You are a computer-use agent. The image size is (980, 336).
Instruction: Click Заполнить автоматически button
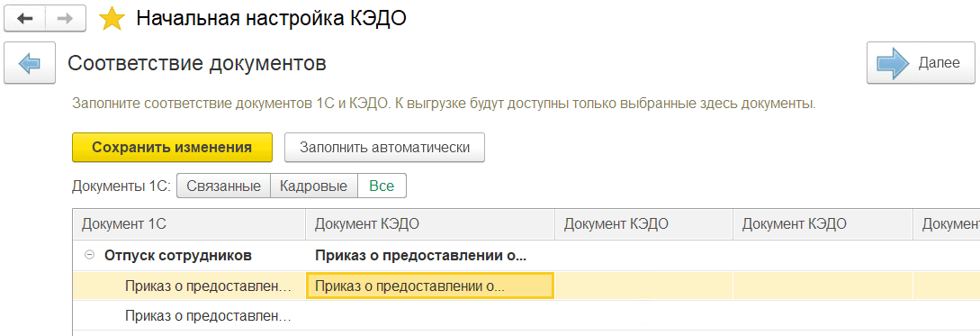pyautogui.click(x=384, y=148)
